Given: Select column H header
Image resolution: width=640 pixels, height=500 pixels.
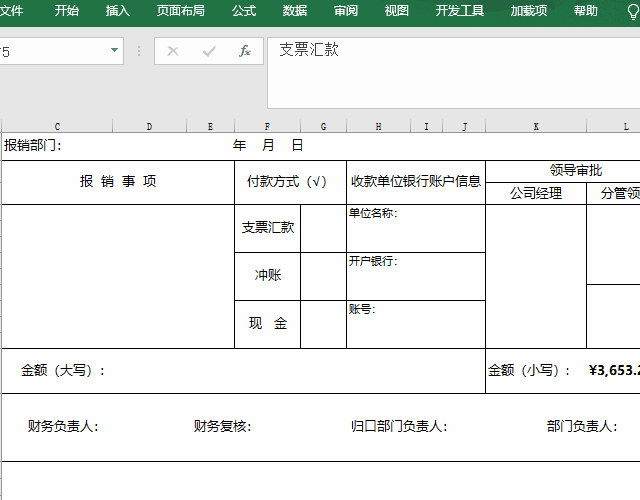Looking at the screenshot, I should [x=378, y=127].
